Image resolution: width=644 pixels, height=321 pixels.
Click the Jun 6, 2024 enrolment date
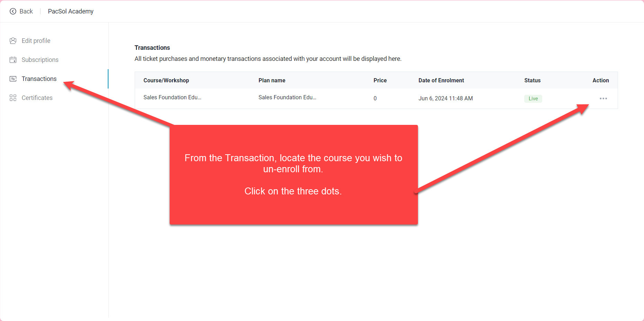[x=446, y=98]
